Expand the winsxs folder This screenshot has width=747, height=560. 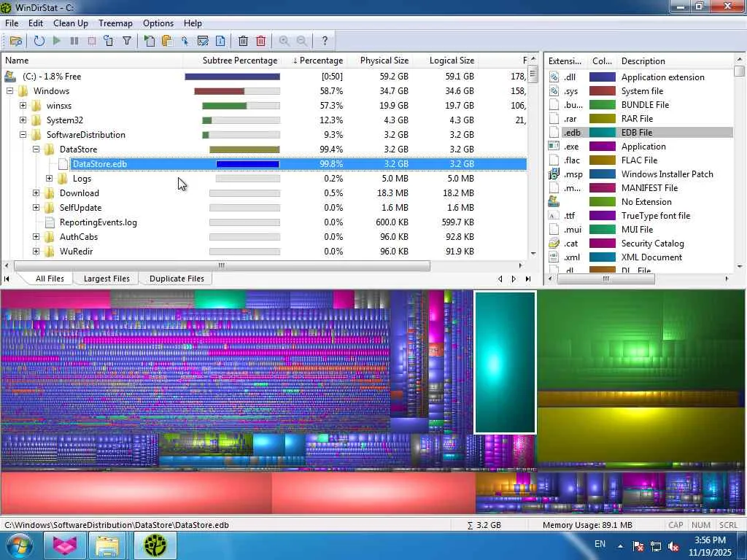[23, 106]
